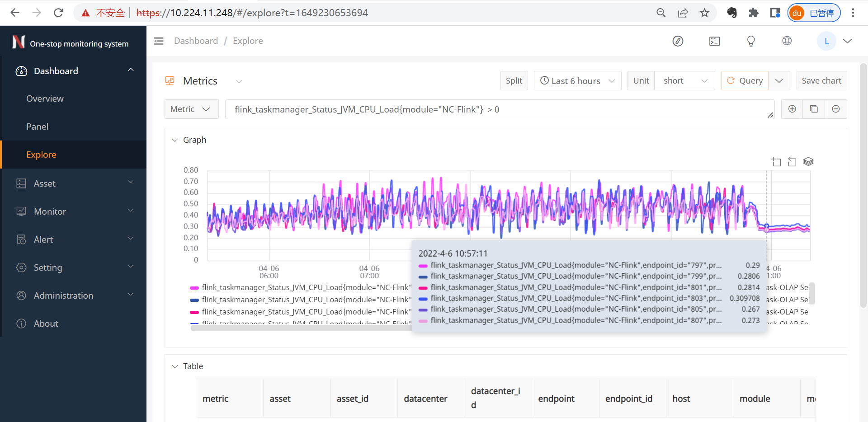868x422 pixels.
Task: Click the stacked layers icon above chart
Action: pyautogui.click(x=808, y=162)
